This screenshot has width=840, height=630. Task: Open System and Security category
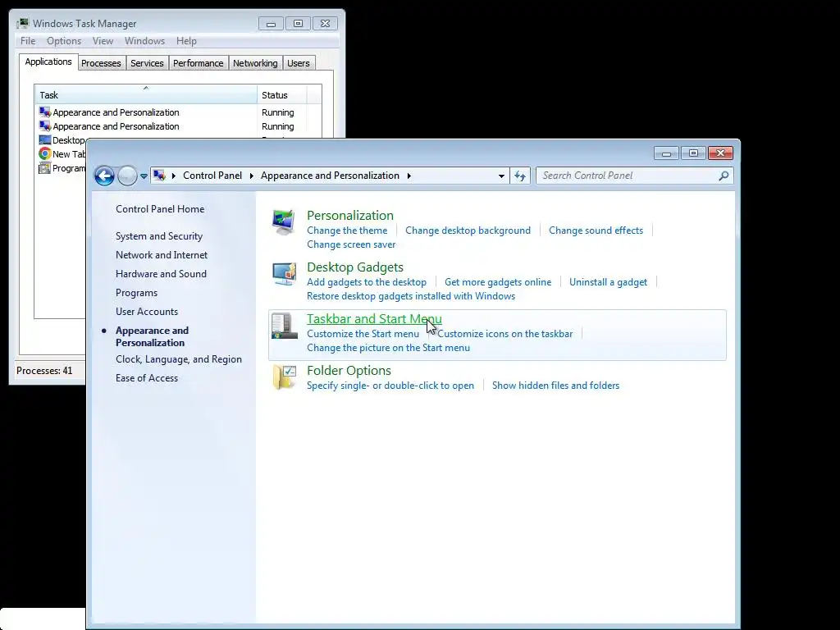click(x=159, y=236)
